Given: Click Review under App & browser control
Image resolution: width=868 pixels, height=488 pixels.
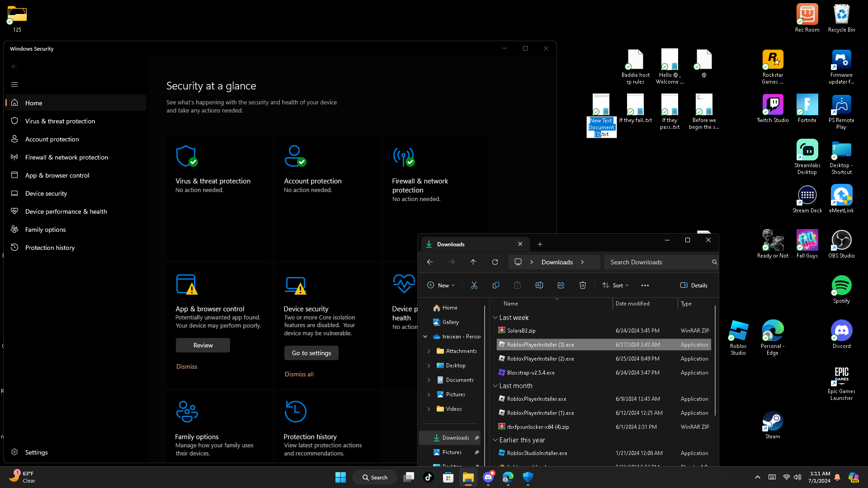Looking at the screenshot, I should (x=203, y=345).
